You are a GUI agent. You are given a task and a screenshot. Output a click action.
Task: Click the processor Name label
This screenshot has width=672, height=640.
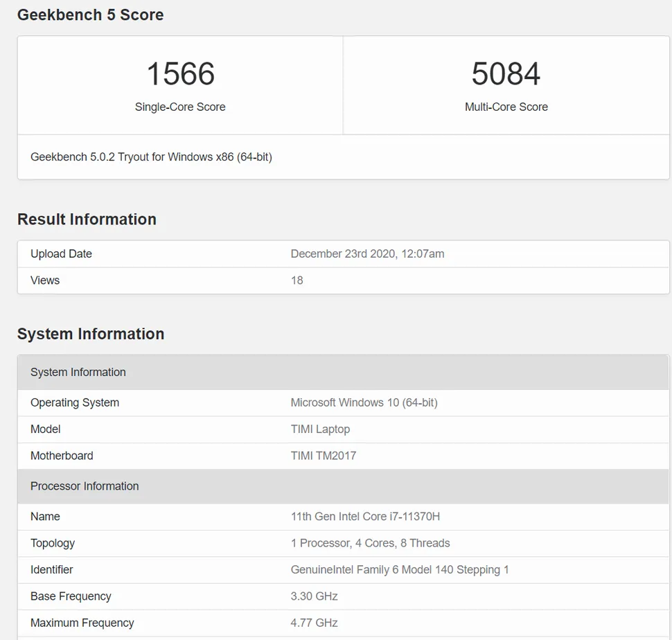pyautogui.click(x=45, y=517)
